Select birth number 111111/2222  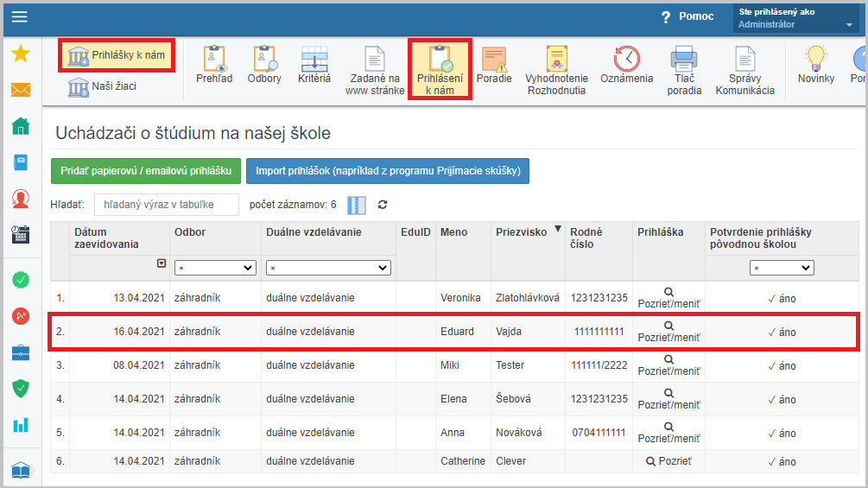pos(599,365)
